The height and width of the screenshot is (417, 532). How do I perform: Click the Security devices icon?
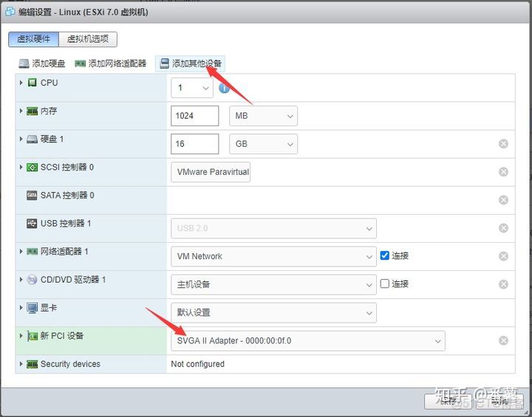tap(32, 364)
